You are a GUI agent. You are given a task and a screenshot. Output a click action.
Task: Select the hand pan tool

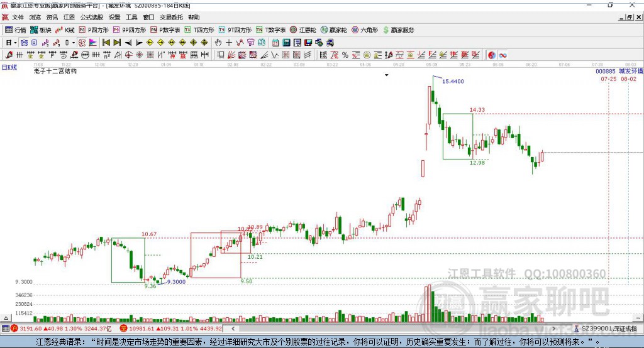point(218,43)
